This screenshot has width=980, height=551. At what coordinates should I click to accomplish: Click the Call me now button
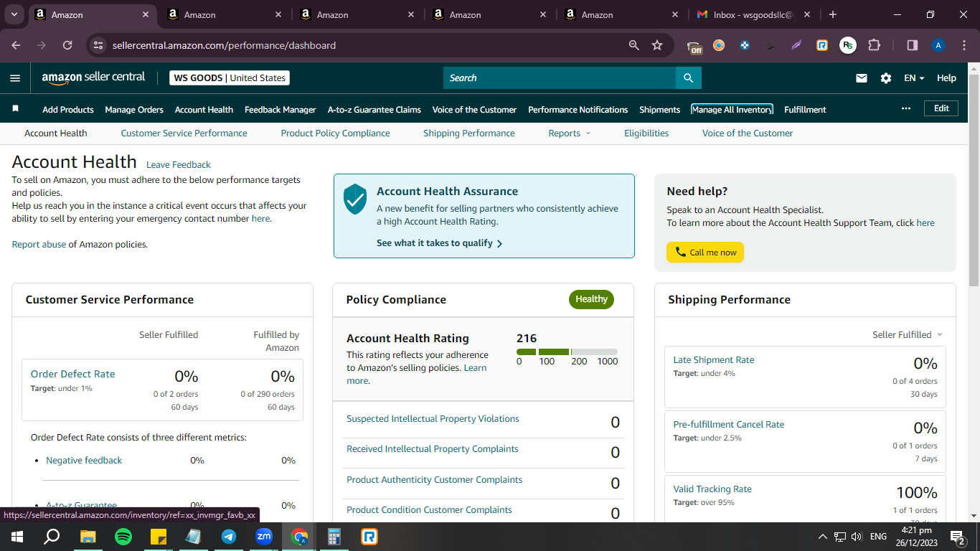pyautogui.click(x=705, y=253)
